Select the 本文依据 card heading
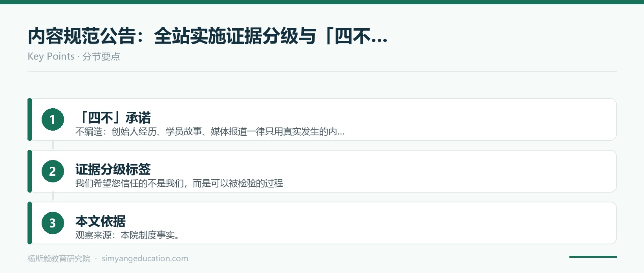This screenshot has height=273, width=644. (101, 221)
